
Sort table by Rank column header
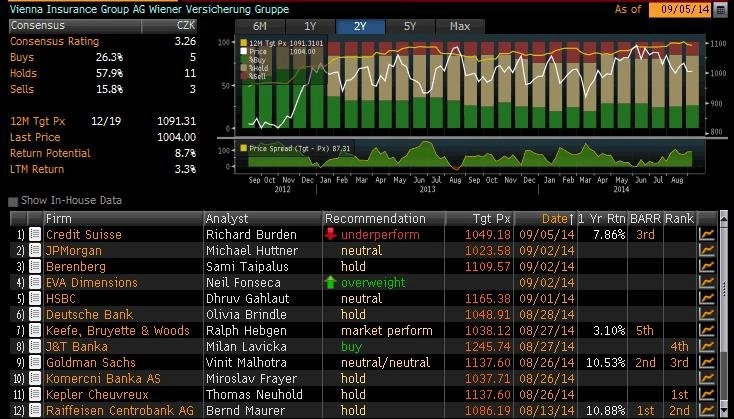pos(680,219)
